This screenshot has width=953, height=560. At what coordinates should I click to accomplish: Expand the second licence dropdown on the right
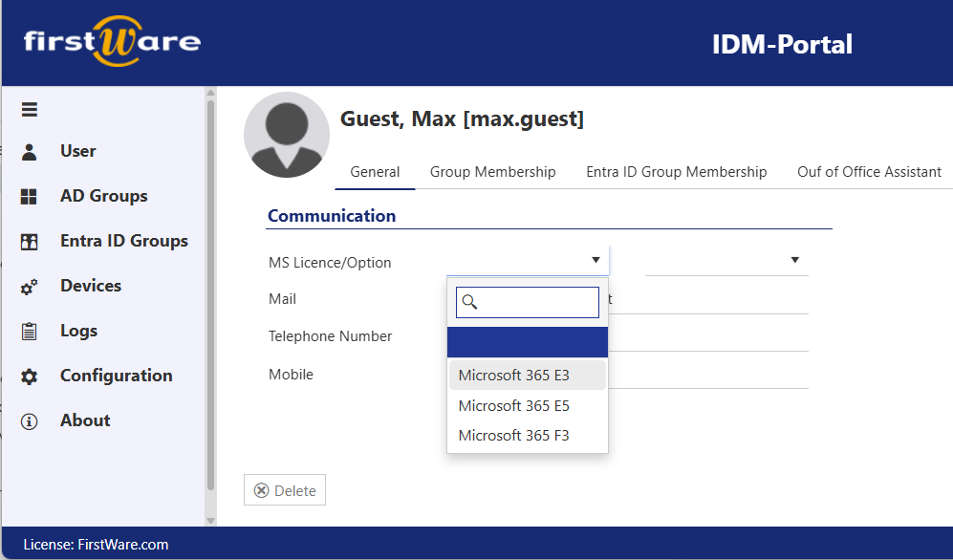793,259
